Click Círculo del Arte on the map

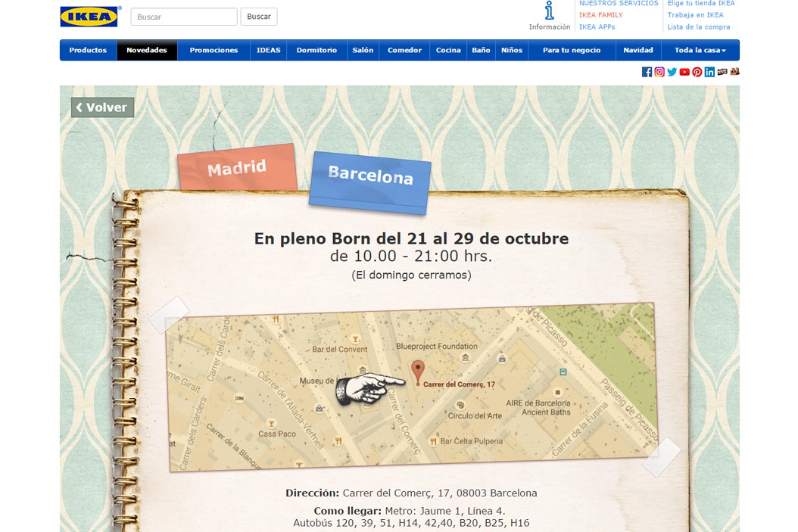(x=475, y=415)
